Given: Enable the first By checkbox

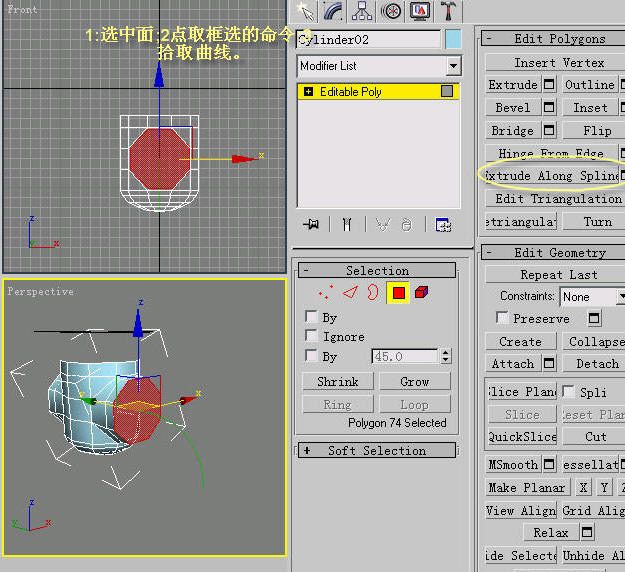Looking at the screenshot, I should click(x=311, y=317).
